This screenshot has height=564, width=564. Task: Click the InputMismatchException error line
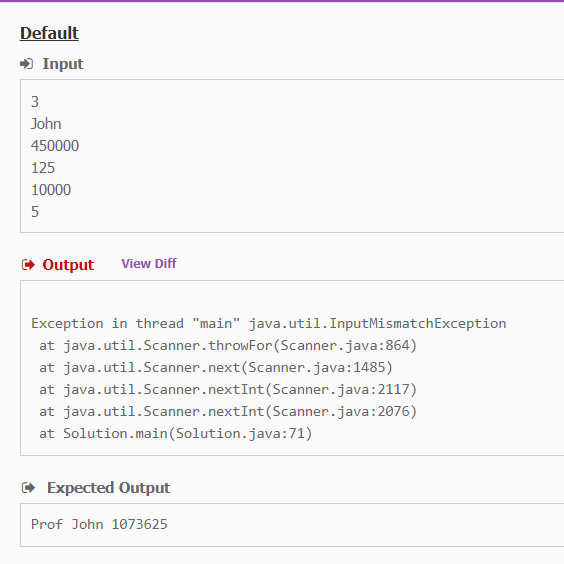[269, 323]
